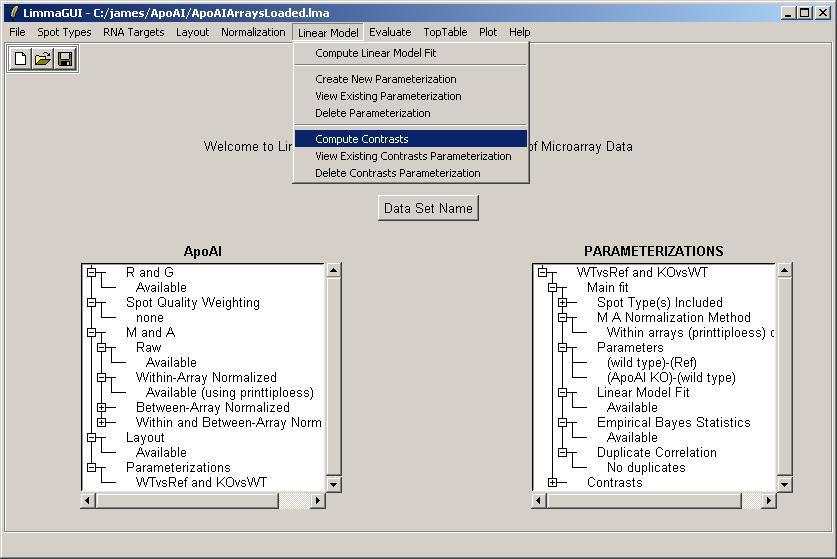Click the Save disk toolbar icon
Screen dimensions: 837x559
pyautogui.click(x=65, y=59)
